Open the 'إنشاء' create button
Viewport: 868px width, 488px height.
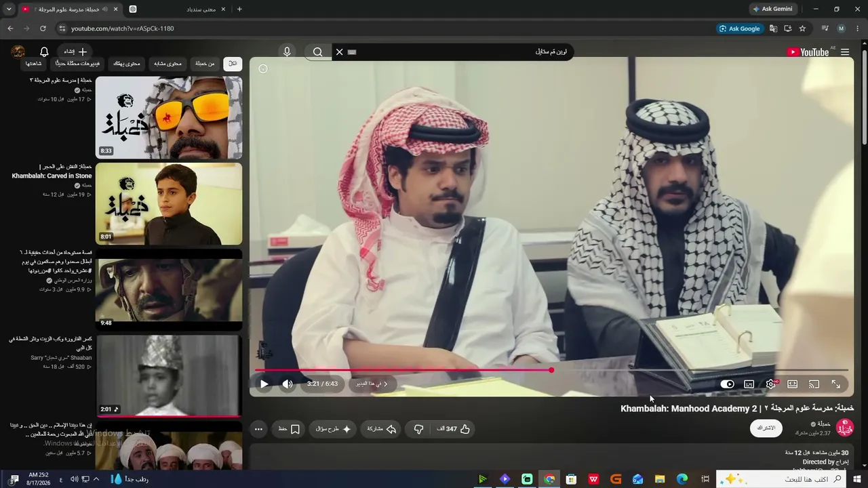pos(75,52)
